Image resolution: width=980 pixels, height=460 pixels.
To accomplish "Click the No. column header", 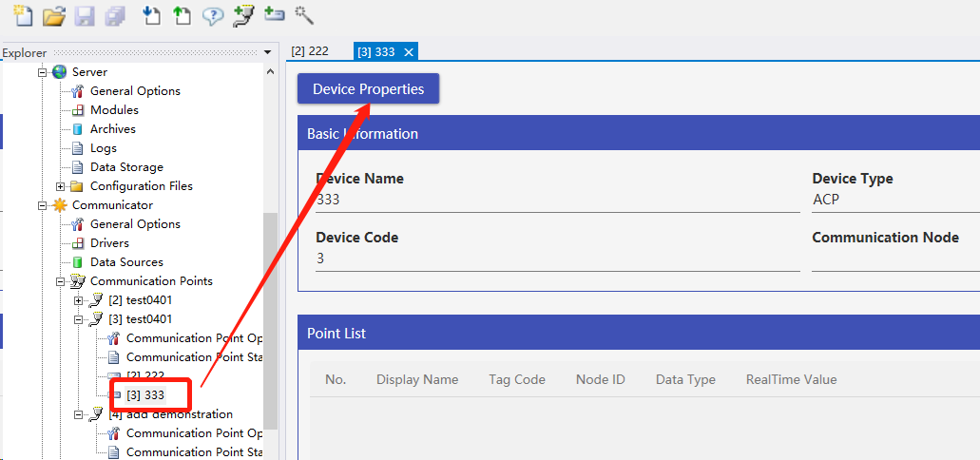I will 335,379.
